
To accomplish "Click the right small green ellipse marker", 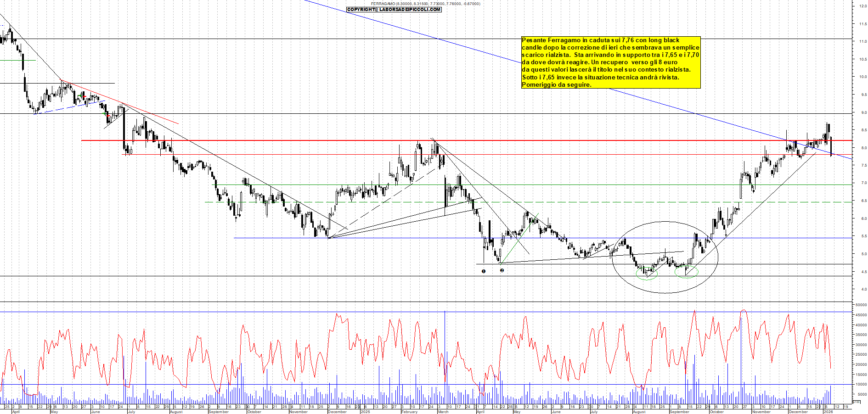I will click(x=686, y=272).
